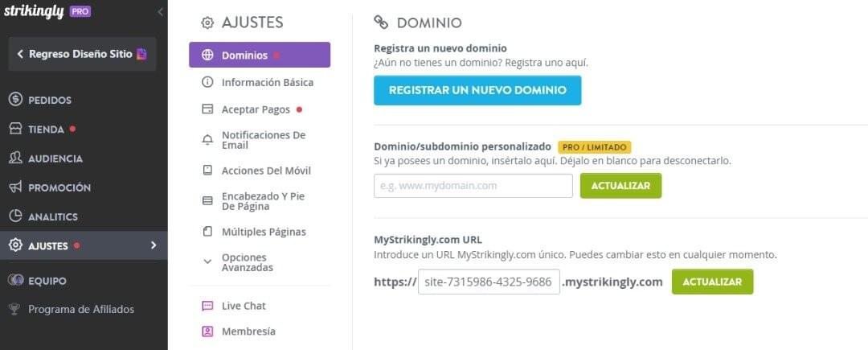Viewport: 868px width, 350px height.
Task: Open the ANALITICS section
Action: [53, 217]
